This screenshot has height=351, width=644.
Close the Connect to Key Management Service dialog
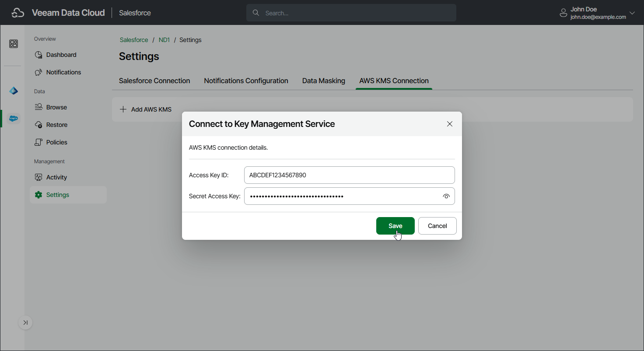coord(450,124)
